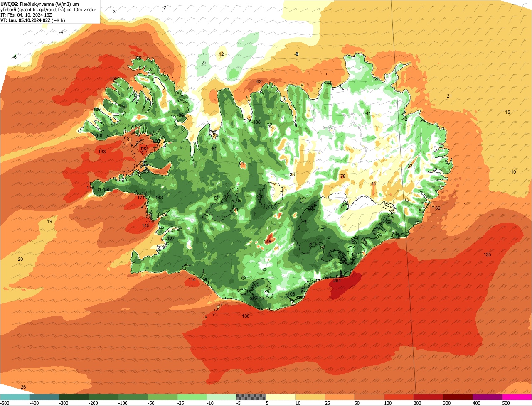Click the '-108' value on the map
The width and height of the screenshot is (532, 406).
coord(256,122)
